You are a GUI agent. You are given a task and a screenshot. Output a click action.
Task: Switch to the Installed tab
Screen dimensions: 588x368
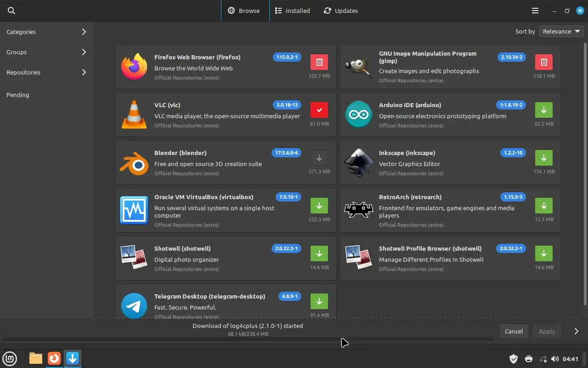pos(293,11)
